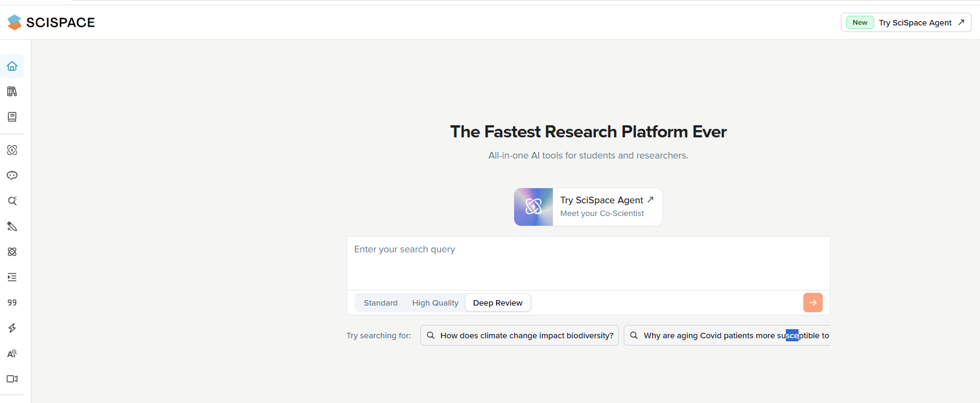Image resolution: width=980 pixels, height=403 pixels.
Task: Open the indented list icon in the sidebar
Action: click(x=12, y=277)
